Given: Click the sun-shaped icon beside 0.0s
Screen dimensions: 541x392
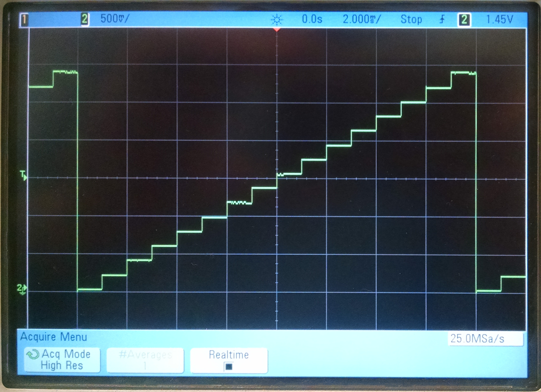Looking at the screenshot, I should (277, 19).
